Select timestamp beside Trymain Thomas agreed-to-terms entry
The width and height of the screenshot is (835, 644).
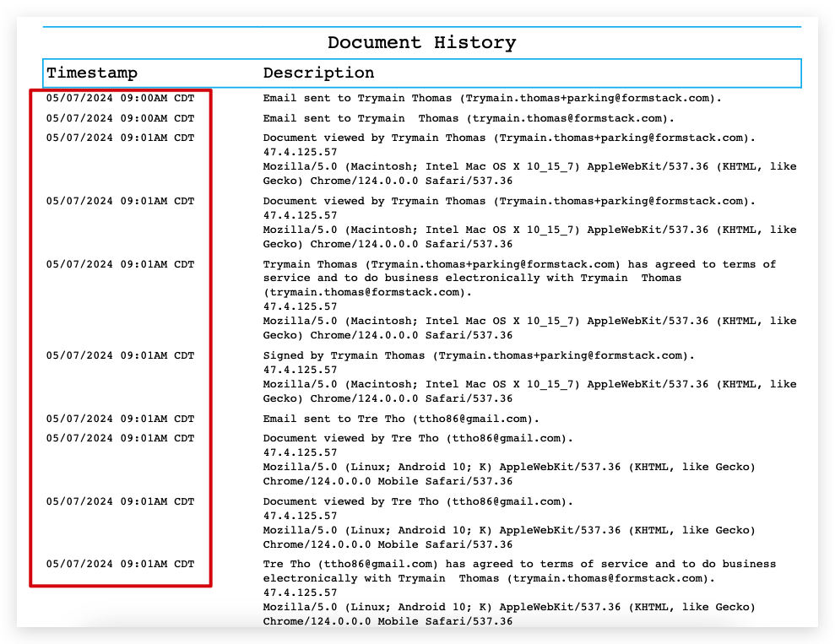pyautogui.click(x=120, y=264)
